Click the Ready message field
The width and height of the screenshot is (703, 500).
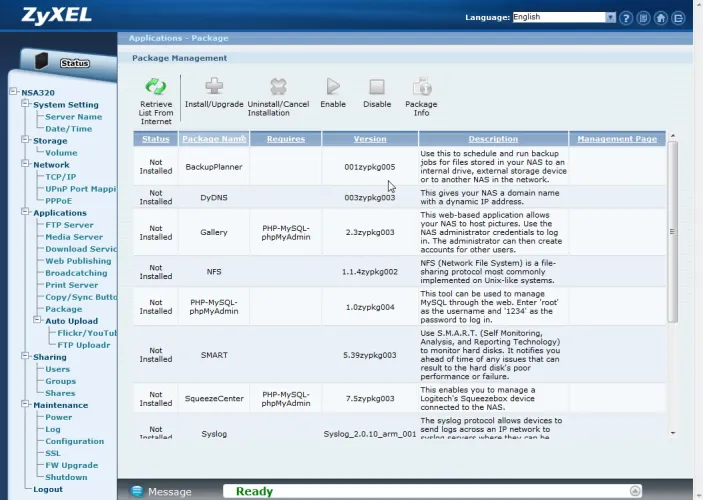coord(432,491)
